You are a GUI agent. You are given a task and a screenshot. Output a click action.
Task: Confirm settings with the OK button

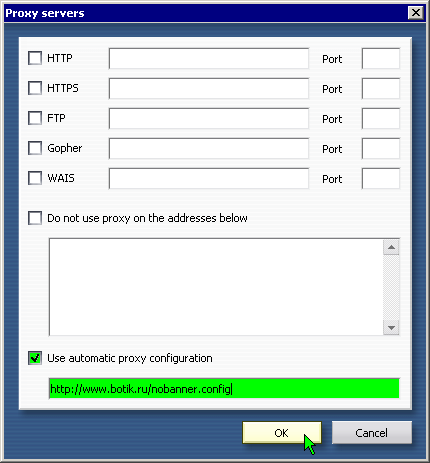click(282, 433)
